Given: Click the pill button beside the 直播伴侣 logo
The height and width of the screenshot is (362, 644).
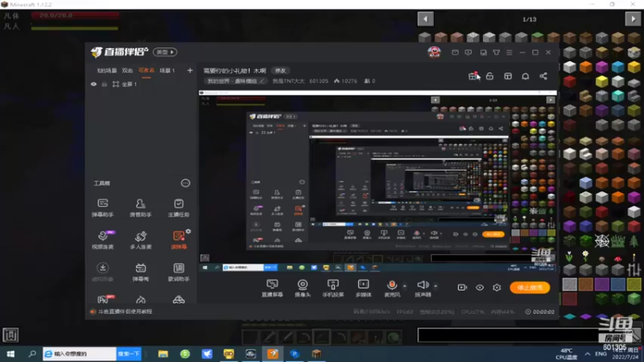Looking at the screenshot, I should [165, 52].
